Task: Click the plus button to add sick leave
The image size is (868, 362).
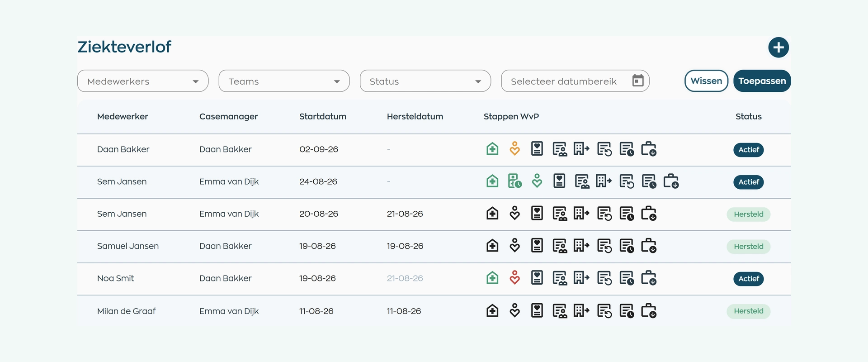Action: point(778,48)
